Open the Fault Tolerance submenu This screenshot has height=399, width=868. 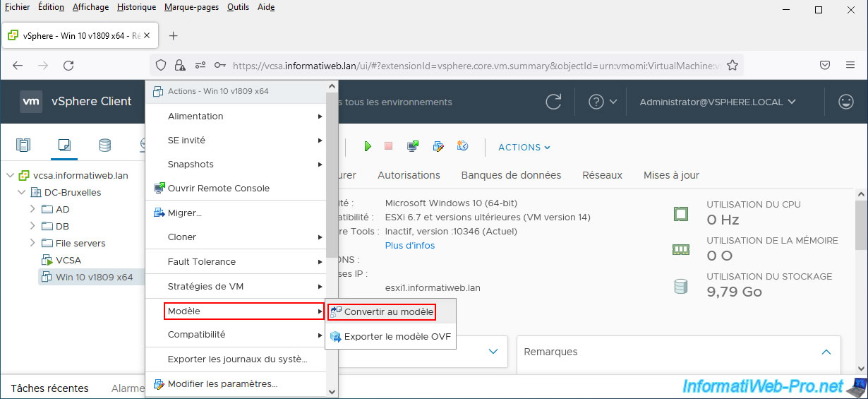point(236,261)
